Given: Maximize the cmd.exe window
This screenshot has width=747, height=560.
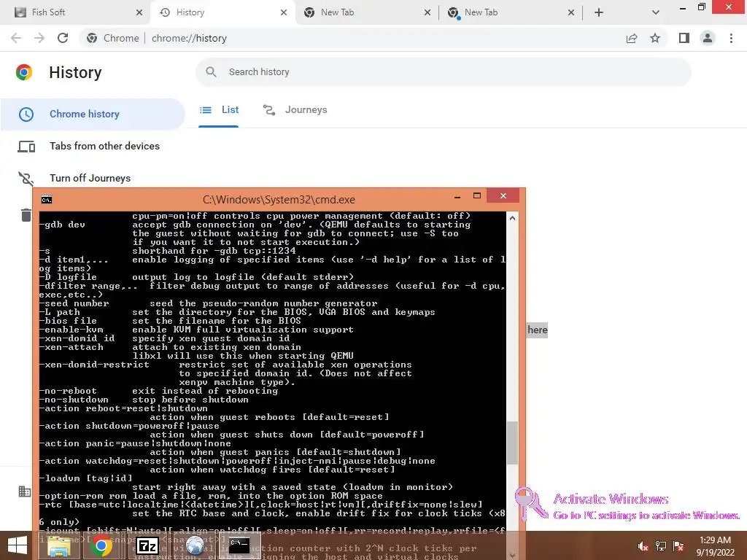Looking at the screenshot, I should (477, 195).
